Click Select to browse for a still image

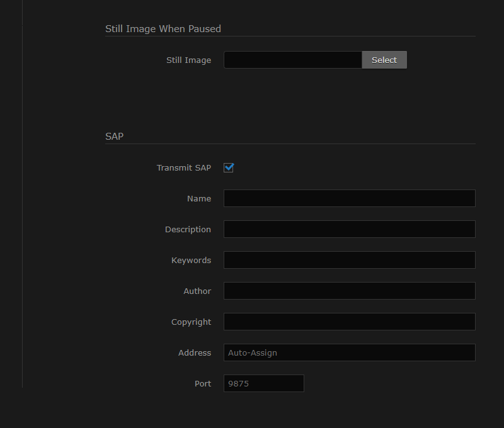(x=384, y=60)
